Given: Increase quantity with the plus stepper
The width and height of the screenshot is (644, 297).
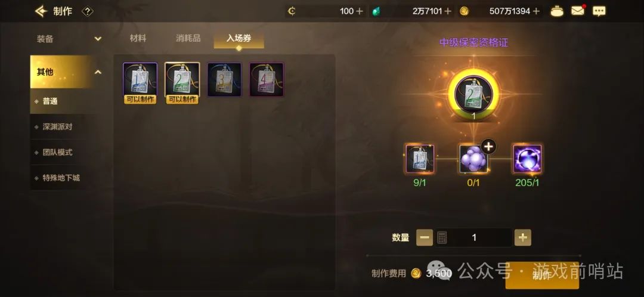Looking at the screenshot, I should (x=522, y=237).
